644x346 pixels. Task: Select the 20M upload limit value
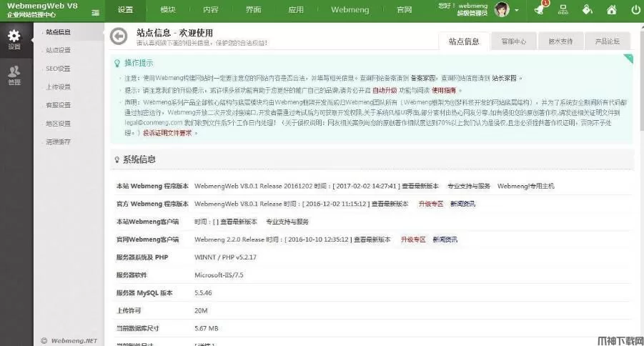pos(201,311)
